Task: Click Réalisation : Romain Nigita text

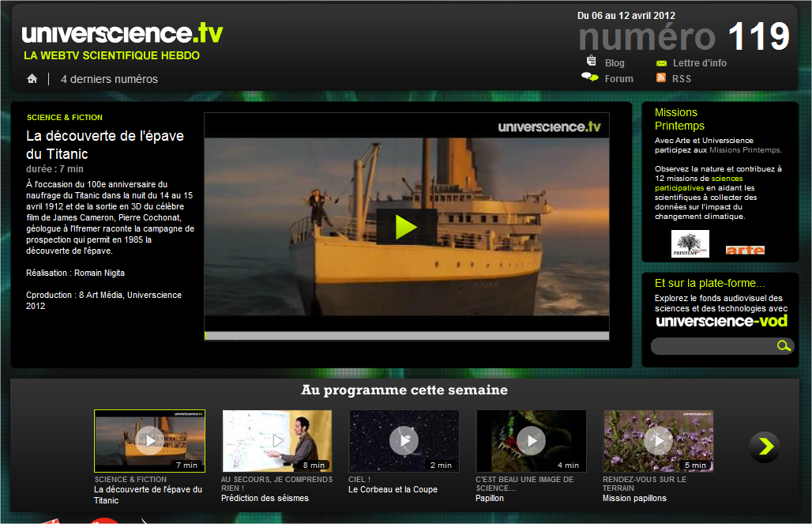Action: pos(75,273)
